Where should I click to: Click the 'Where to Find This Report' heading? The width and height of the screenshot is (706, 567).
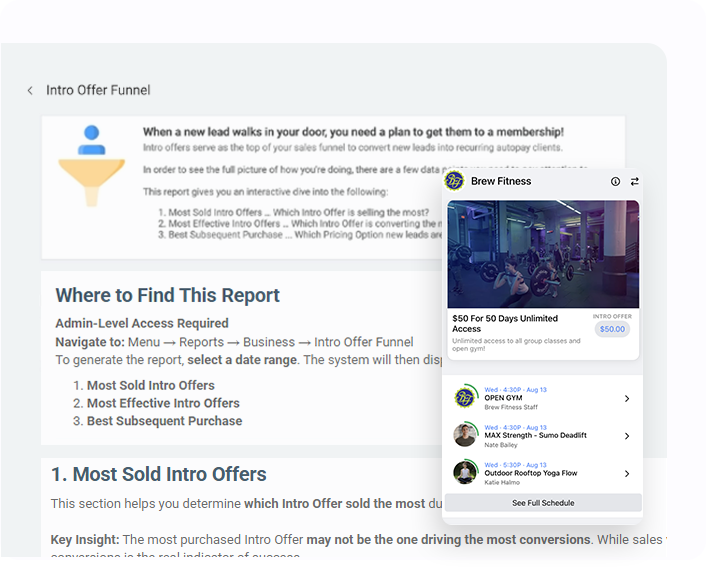click(167, 295)
